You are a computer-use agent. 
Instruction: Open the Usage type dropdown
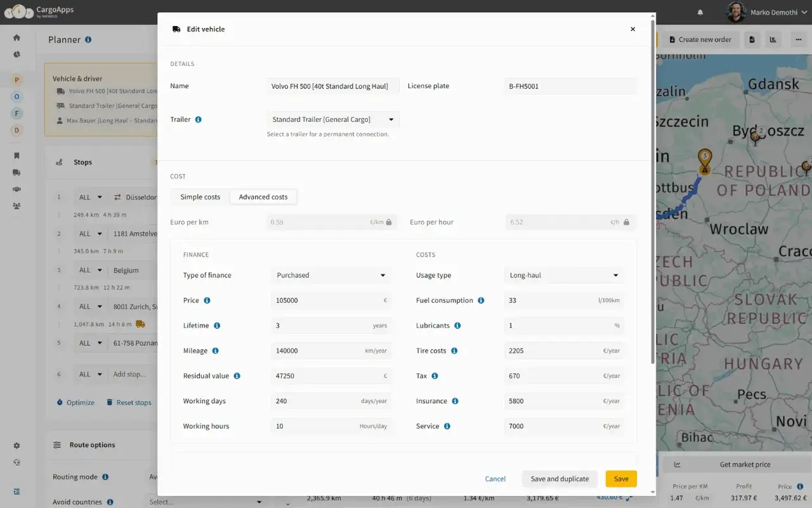point(564,276)
